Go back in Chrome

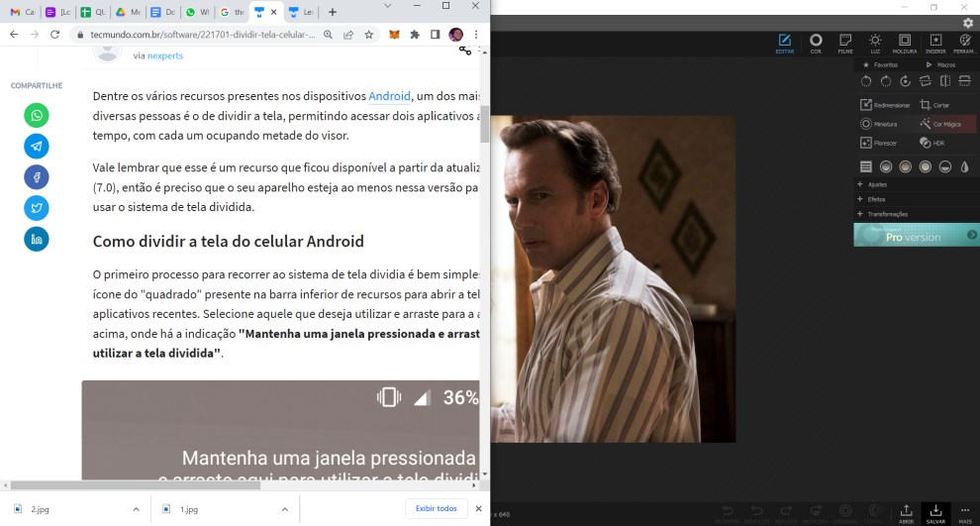pos(14,35)
